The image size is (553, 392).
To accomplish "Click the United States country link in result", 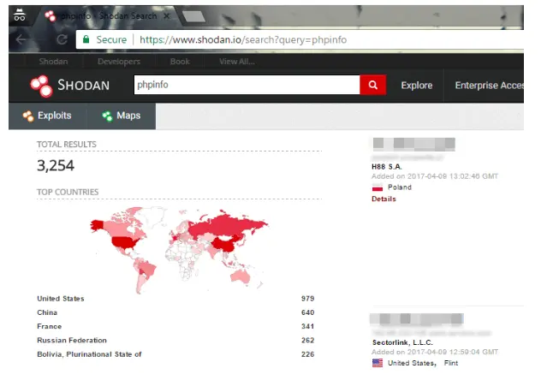I will pos(412,363).
